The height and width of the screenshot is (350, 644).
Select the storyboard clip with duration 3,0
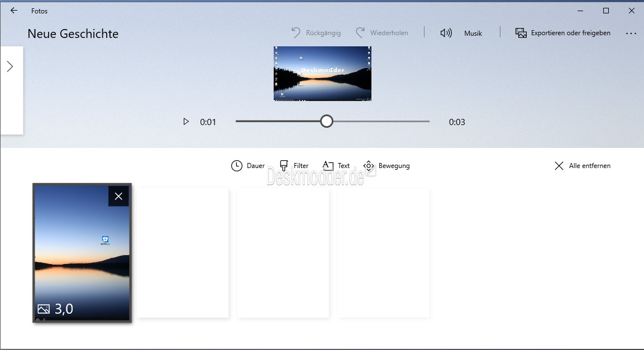tap(82, 253)
